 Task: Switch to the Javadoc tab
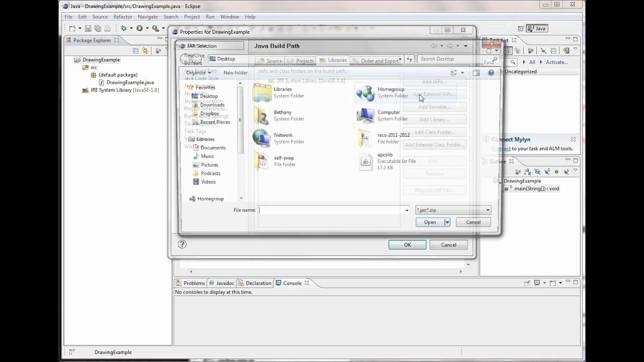pyautogui.click(x=222, y=283)
